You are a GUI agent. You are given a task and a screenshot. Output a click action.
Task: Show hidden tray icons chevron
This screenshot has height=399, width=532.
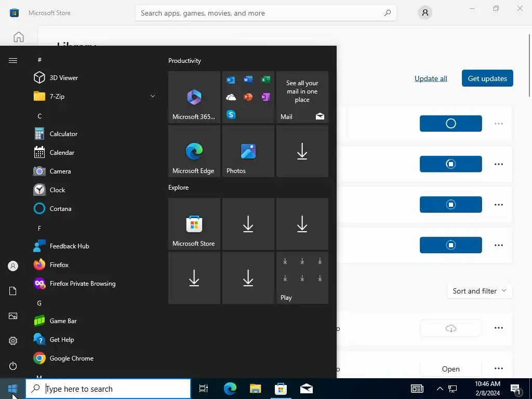(440, 389)
